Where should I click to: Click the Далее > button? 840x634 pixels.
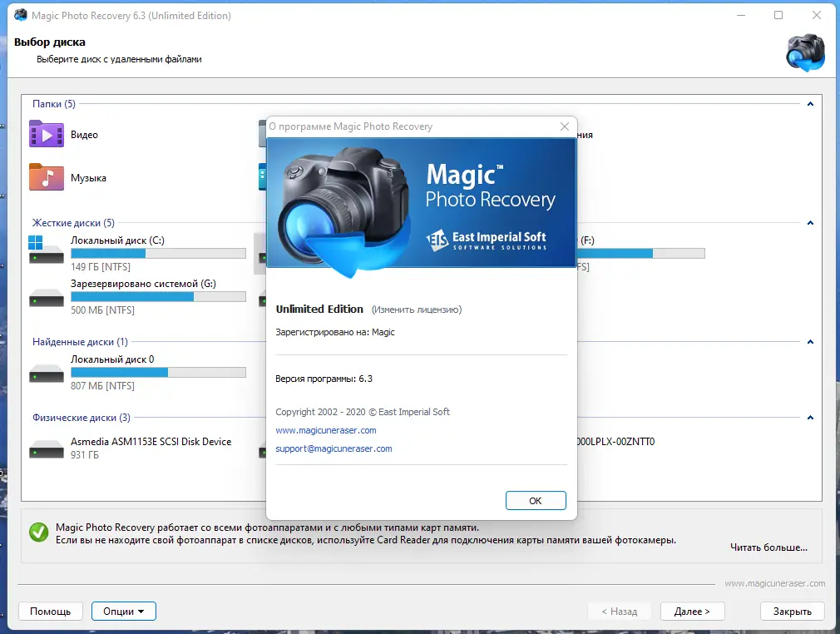692,611
